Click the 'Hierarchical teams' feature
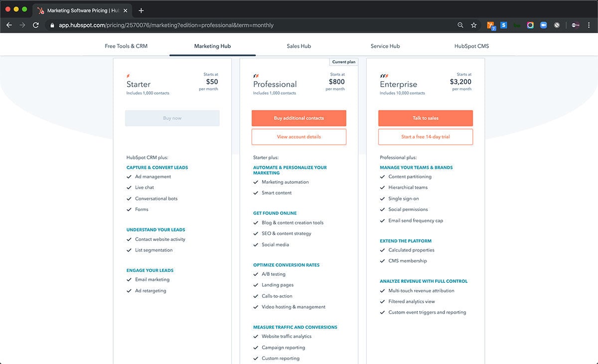Screen dimensions: 598x364 coord(408,188)
